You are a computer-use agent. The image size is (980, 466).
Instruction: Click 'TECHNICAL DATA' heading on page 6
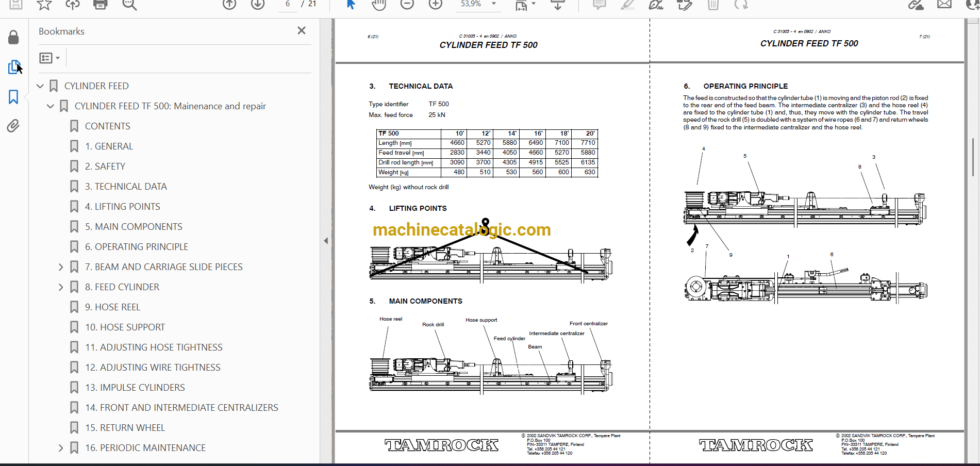coord(421,86)
